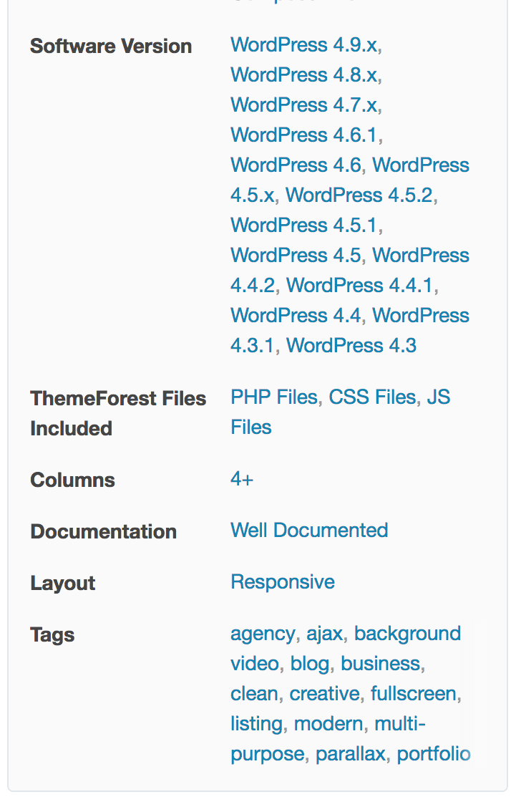Screen dimensions: 521x812
Task: Select the ajax tag
Action: (325, 634)
